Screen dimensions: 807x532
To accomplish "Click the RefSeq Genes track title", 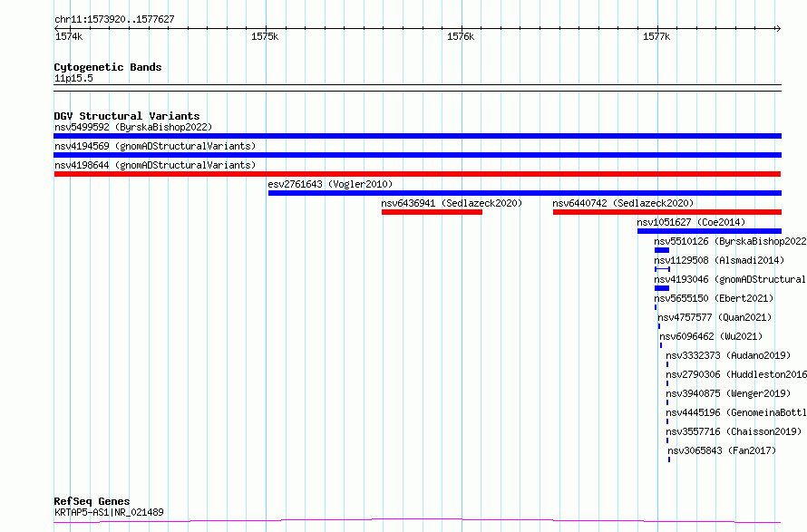I will click(92, 502).
